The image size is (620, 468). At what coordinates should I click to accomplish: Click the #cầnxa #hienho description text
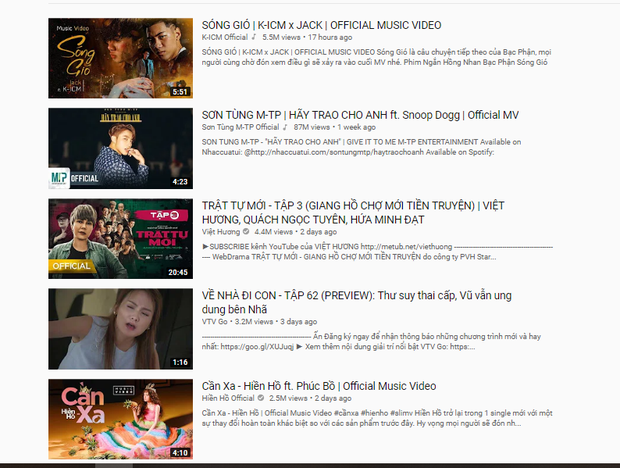(377, 418)
